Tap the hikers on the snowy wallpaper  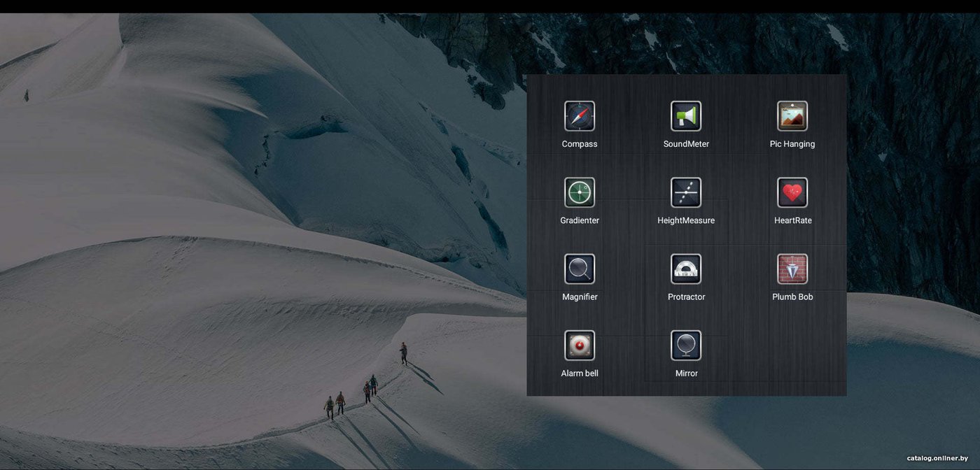pos(353,397)
